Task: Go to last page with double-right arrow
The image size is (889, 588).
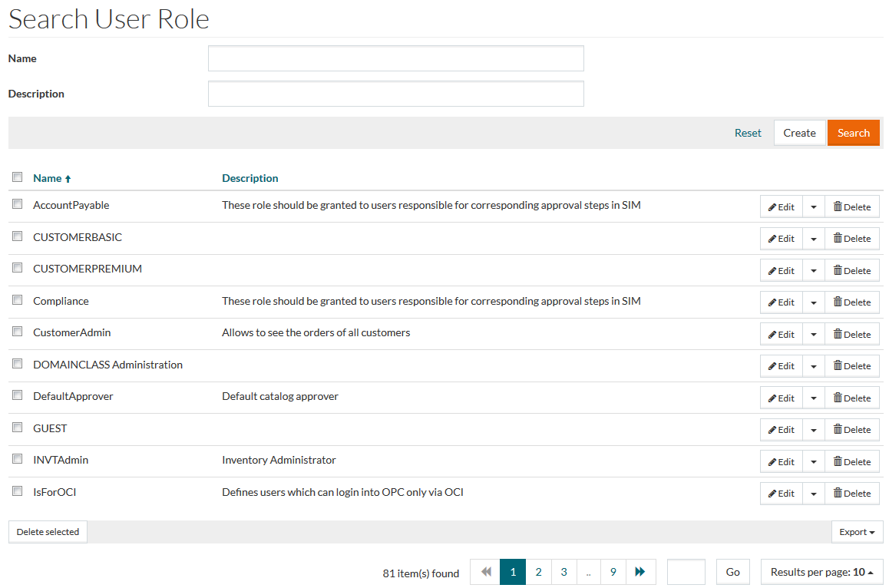Action: click(640, 572)
